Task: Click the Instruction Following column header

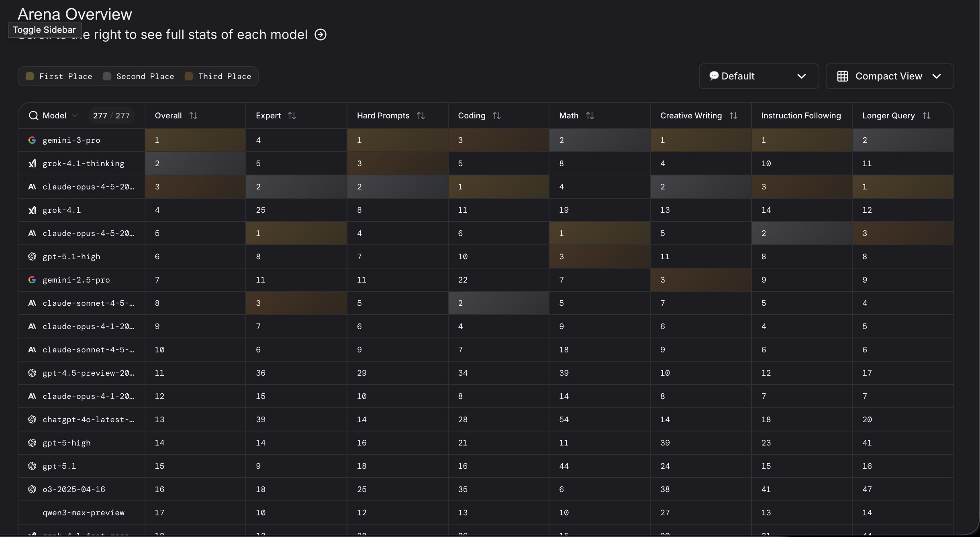Action: tap(801, 116)
